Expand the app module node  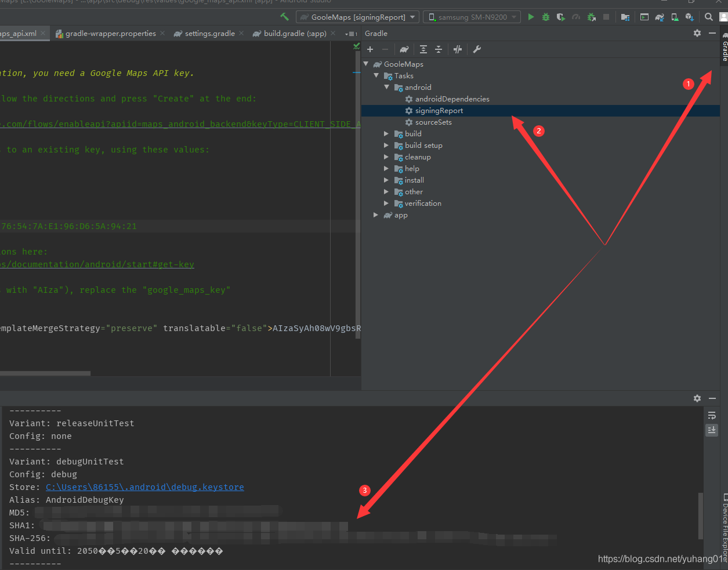[x=376, y=215]
